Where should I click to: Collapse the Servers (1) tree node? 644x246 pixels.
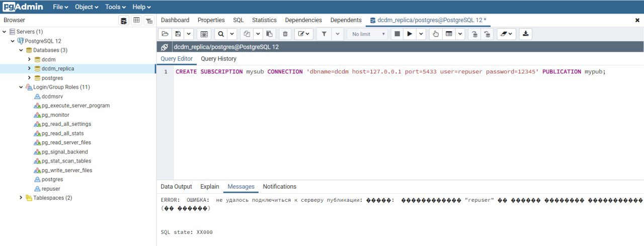5,32
